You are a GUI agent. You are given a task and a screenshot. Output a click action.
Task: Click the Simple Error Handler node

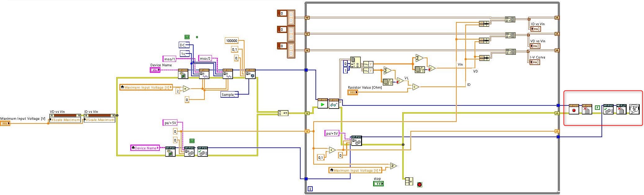(x=634, y=109)
